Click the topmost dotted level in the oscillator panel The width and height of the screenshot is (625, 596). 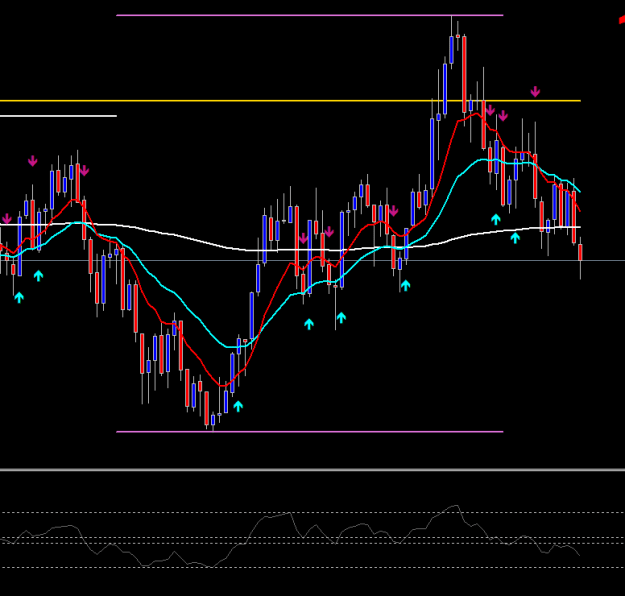point(312,513)
